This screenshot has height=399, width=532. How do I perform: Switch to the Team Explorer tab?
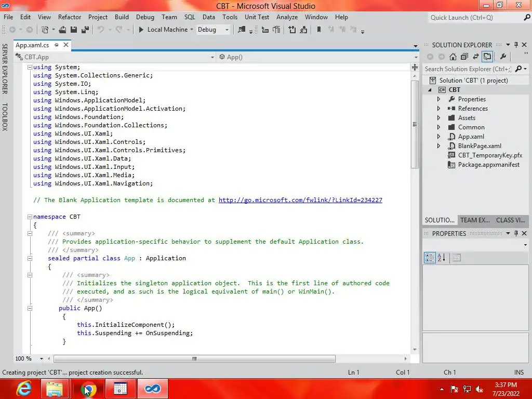475,220
